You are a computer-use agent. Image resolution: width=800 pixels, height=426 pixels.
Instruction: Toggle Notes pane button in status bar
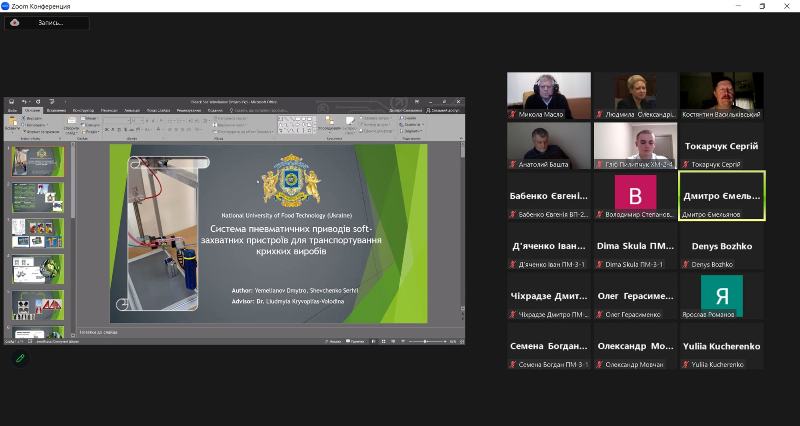(335, 341)
